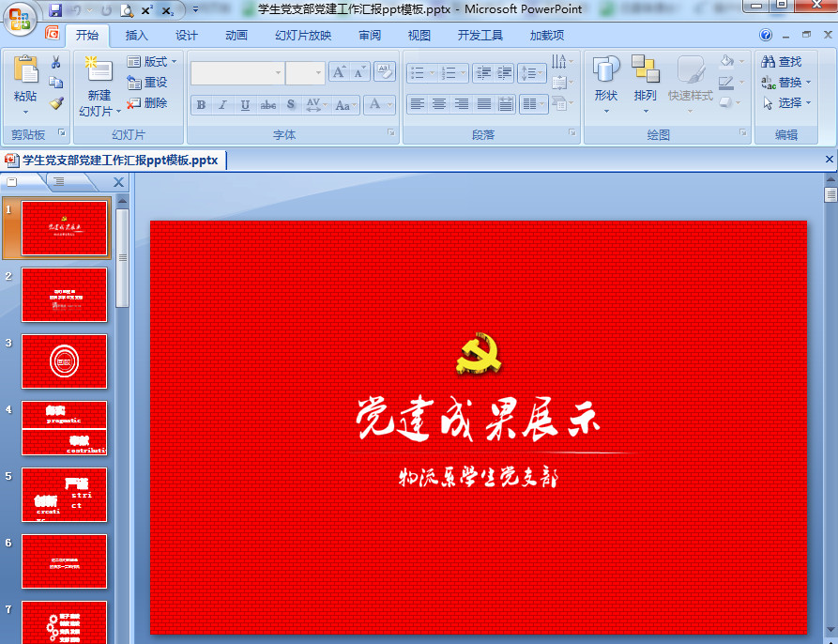
Task: Clear all formatting icon
Action: [x=384, y=72]
